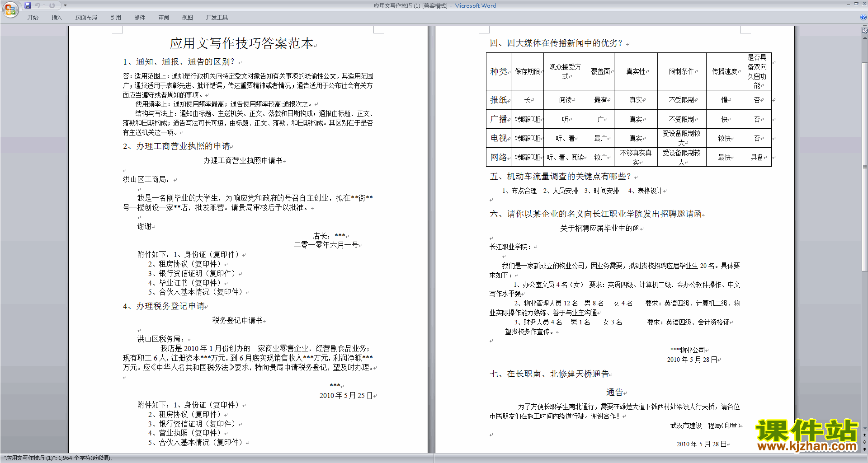Viewport: 868px width, 463px height.
Task: Click the vertical scrollbar thumb
Action: click(865, 167)
